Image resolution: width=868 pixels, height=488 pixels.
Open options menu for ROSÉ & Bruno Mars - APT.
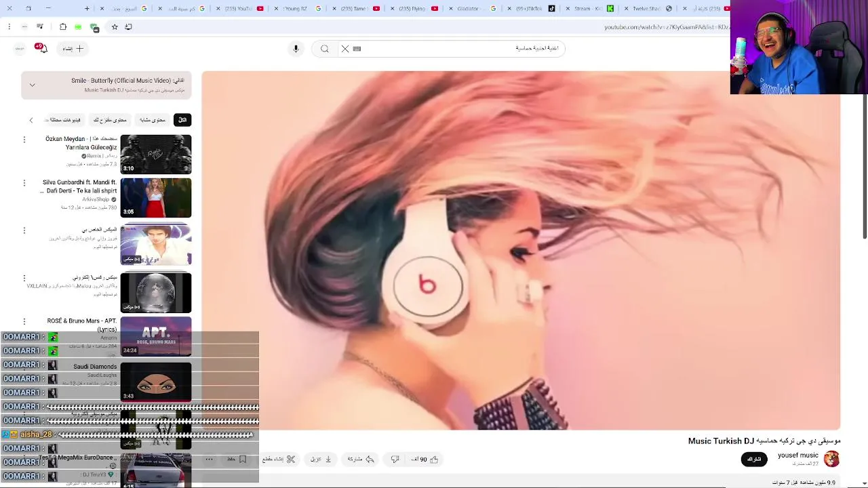pos(24,321)
